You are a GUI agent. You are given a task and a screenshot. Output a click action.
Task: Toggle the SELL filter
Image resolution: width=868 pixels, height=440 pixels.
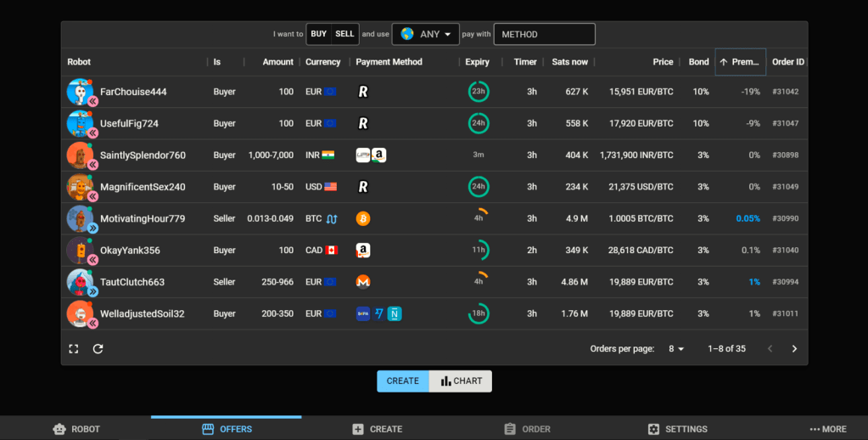[x=344, y=34]
